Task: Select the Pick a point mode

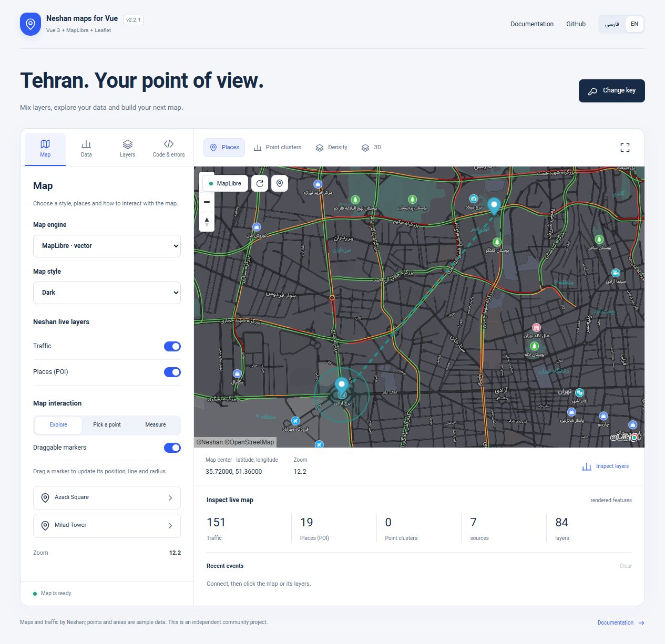Action: (107, 425)
